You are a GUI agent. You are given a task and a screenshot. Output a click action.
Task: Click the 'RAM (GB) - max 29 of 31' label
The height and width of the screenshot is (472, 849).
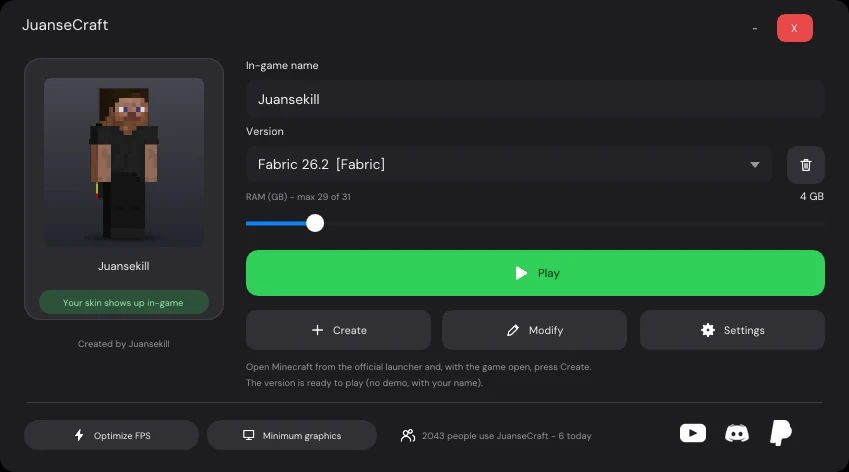298,196
